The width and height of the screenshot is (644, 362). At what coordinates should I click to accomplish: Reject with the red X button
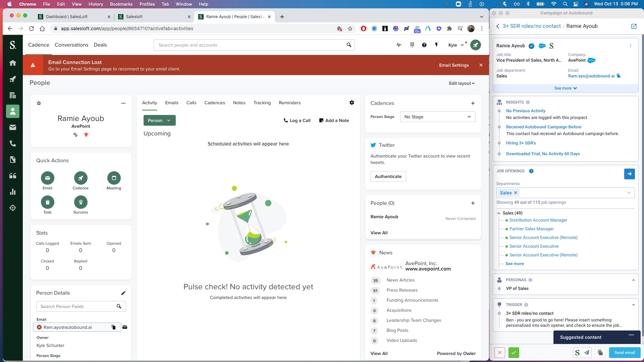coord(499,353)
